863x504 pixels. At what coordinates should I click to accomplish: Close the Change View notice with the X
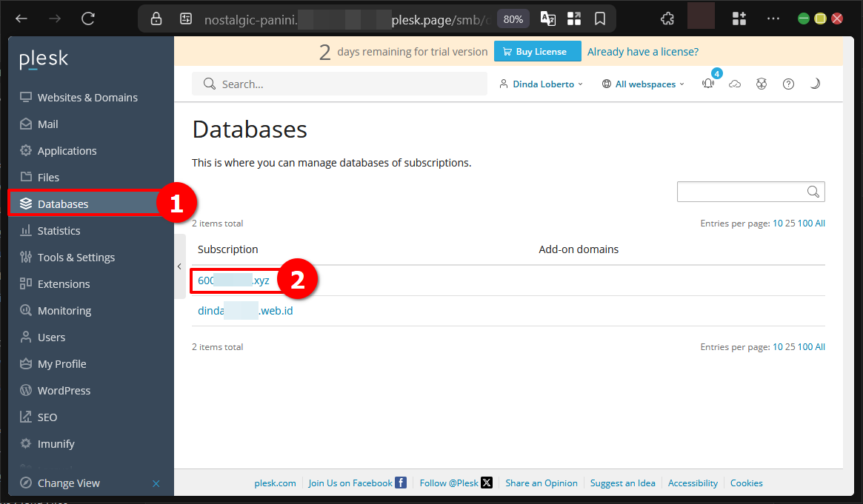[x=156, y=483]
